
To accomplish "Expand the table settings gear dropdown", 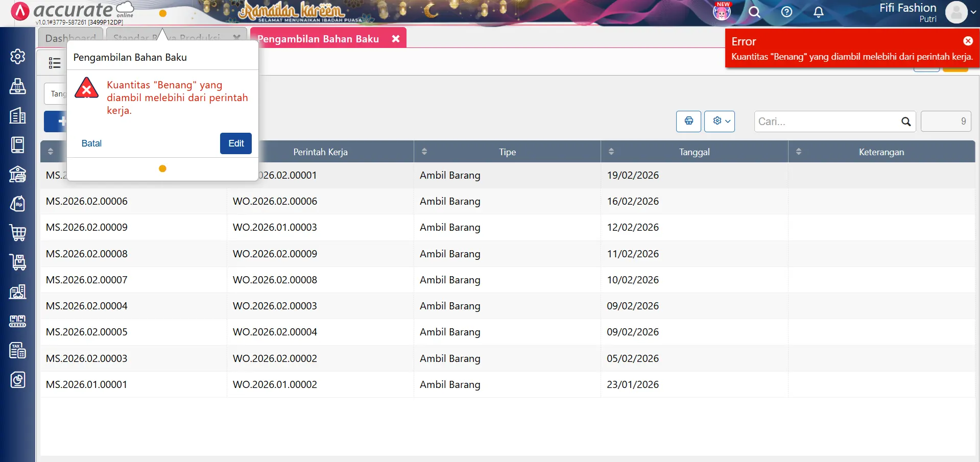I will (x=719, y=121).
